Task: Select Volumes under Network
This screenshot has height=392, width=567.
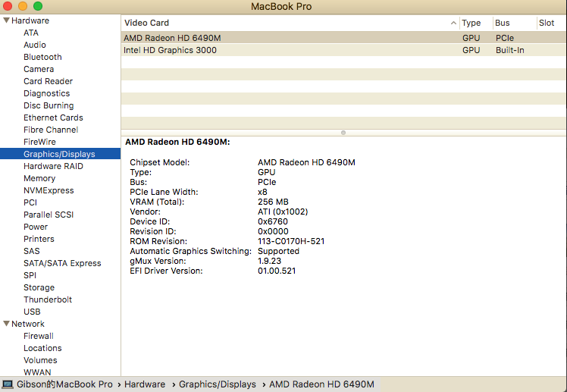Action: (x=40, y=360)
